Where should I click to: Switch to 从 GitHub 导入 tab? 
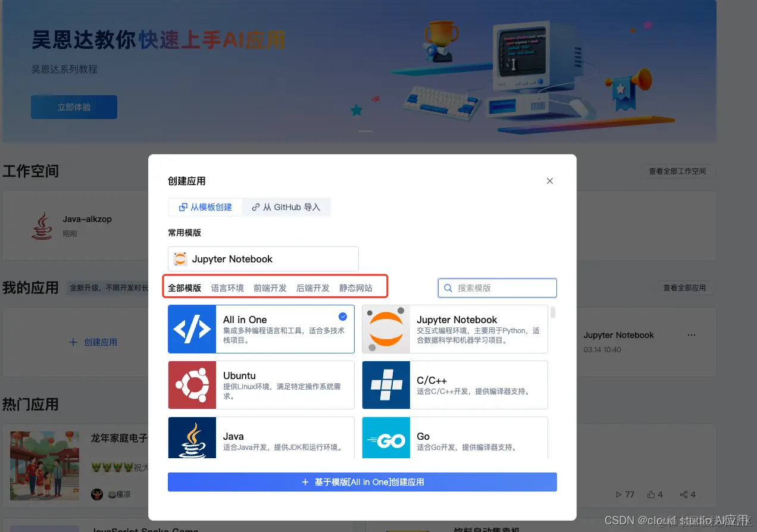[x=286, y=207]
